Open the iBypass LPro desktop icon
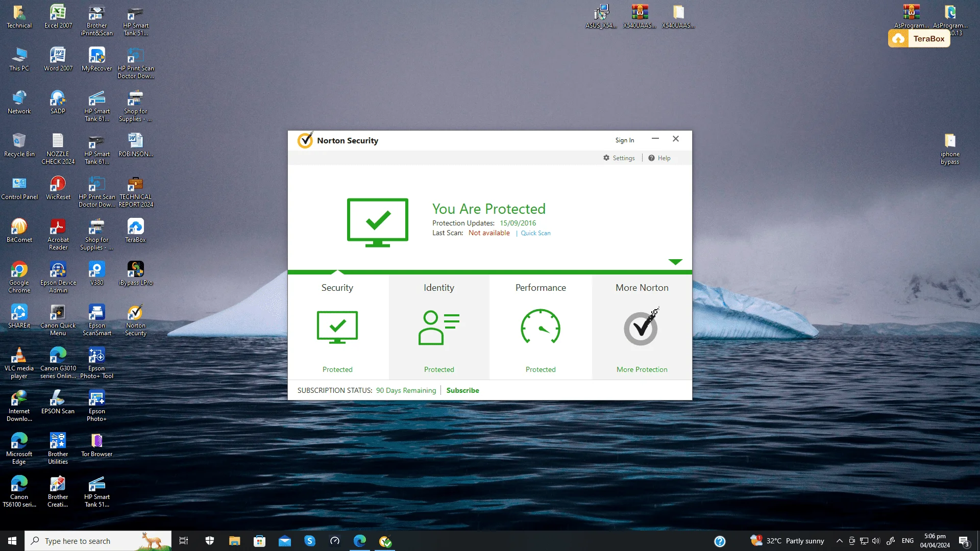The height and width of the screenshot is (551, 980). coord(135,273)
